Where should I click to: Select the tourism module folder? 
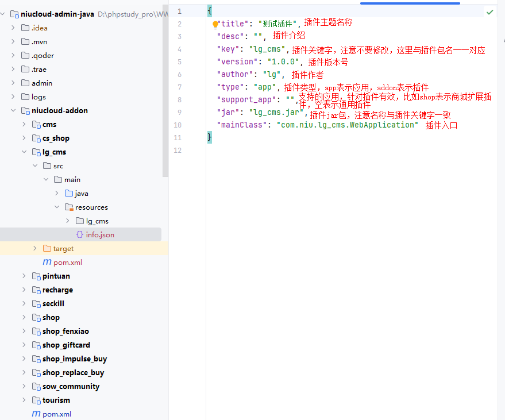tap(56, 400)
